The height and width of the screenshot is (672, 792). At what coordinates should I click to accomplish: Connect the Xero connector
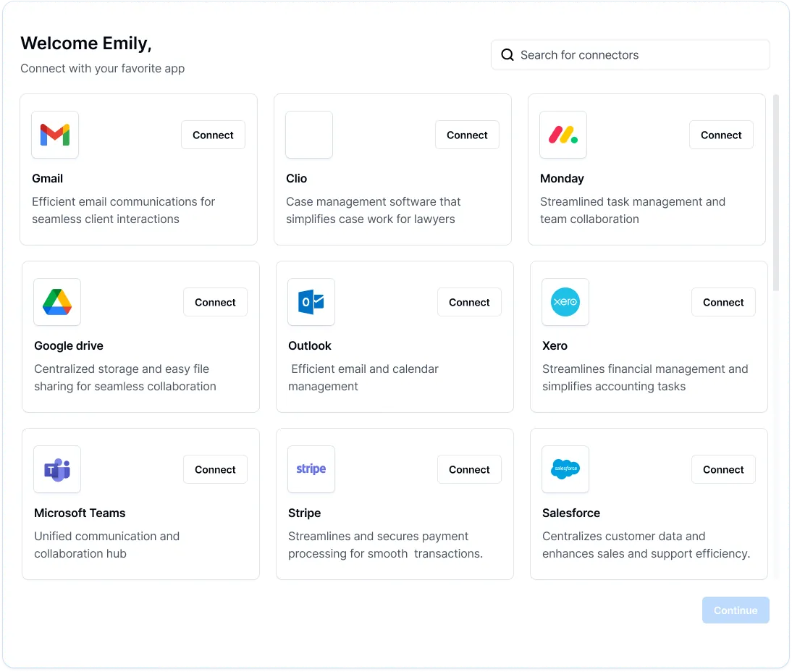click(723, 302)
